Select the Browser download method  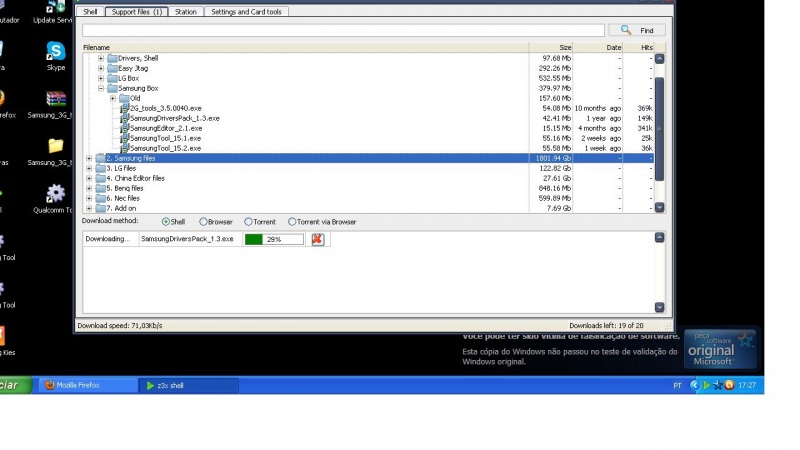click(x=203, y=222)
